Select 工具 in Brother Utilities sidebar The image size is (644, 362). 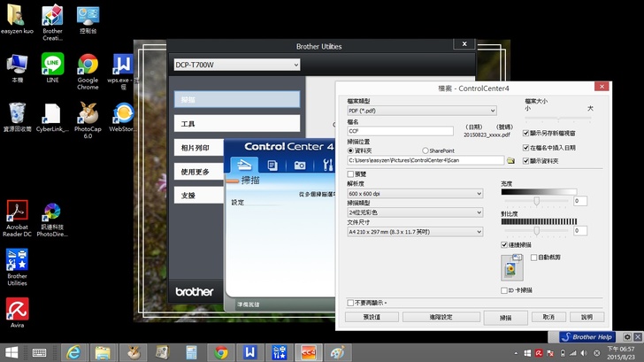pos(236,124)
